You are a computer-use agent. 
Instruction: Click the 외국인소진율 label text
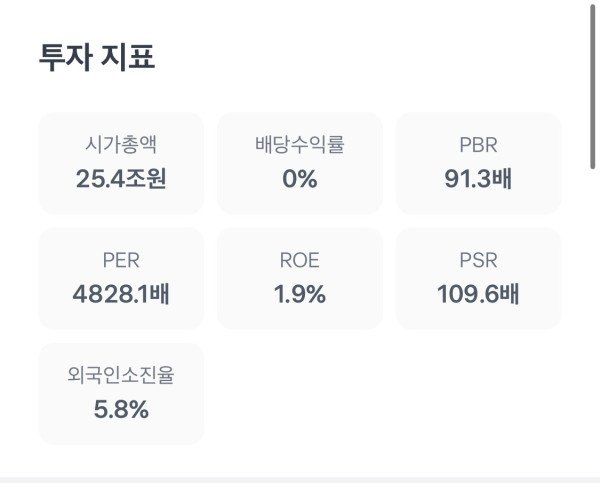coord(121,376)
